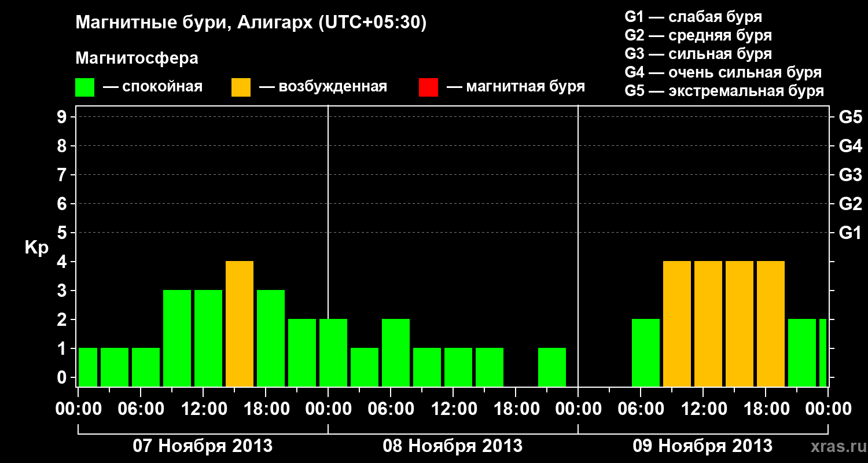The height and width of the screenshot is (463, 868).
Task: Click the green Kp 2 bar at 06:00 on 09 Ноября
Action: tap(646, 352)
